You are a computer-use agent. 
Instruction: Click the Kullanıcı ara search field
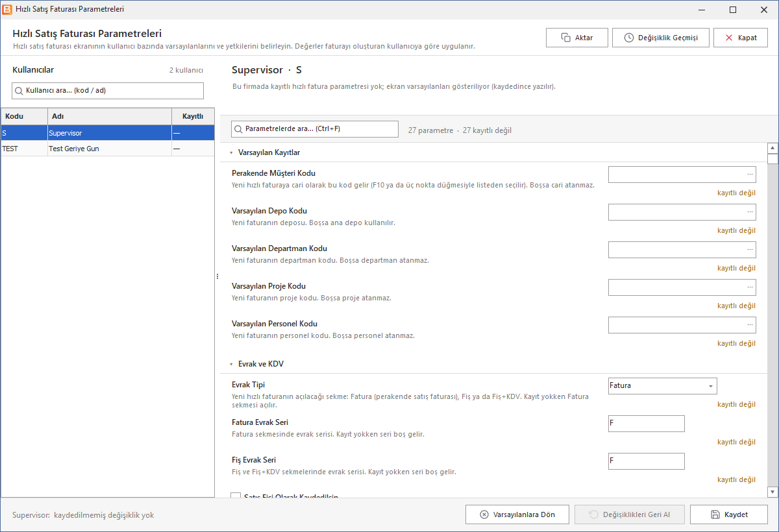tap(108, 91)
